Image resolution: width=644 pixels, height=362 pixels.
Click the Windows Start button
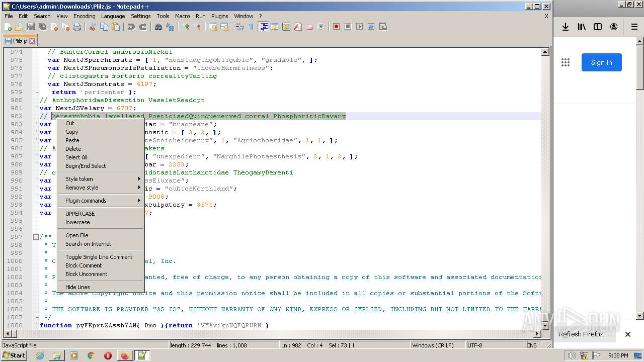pos(14,355)
